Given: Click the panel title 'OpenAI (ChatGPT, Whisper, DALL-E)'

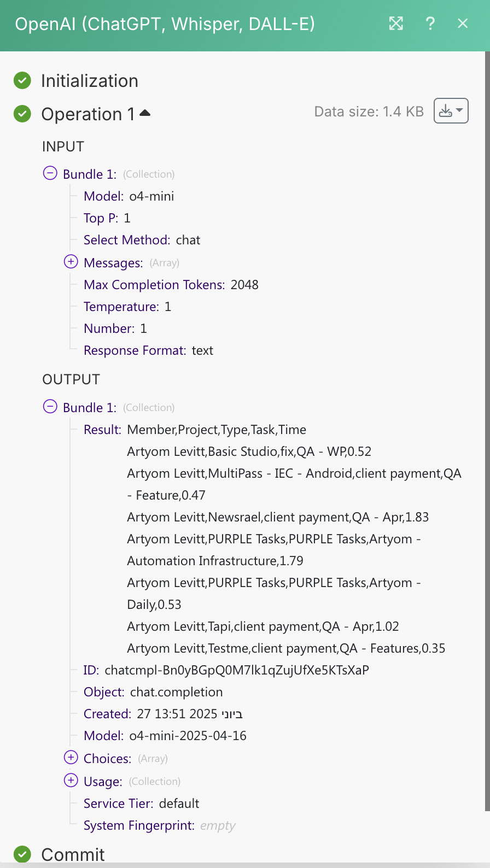Looking at the screenshot, I should click(165, 24).
